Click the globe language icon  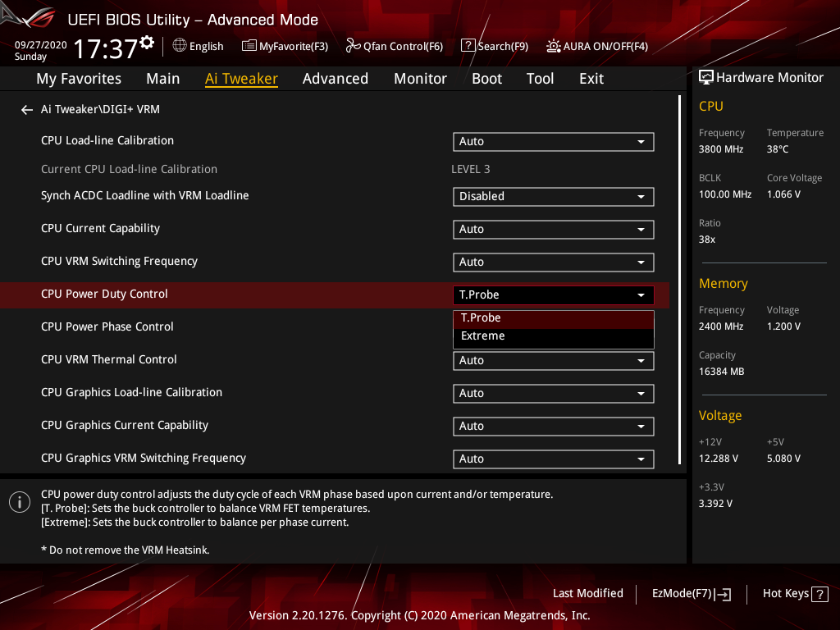[x=180, y=46]
